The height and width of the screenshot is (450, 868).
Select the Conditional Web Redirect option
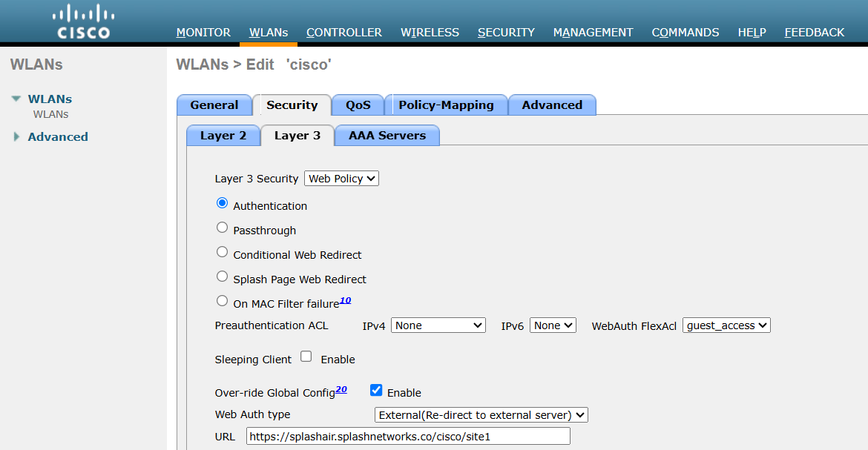[x=222, y=252]
